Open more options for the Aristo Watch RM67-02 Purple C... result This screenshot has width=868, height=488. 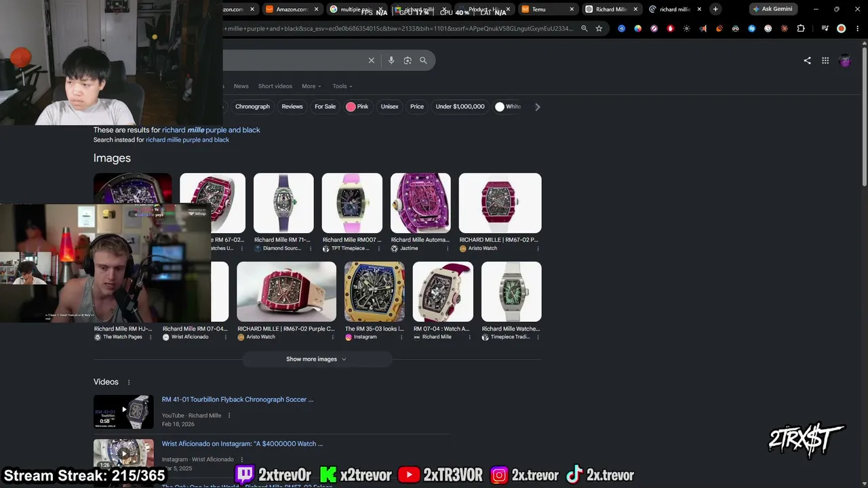pos(332,337)
